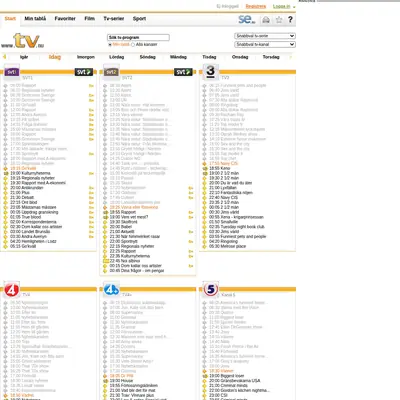Select the Tisdag day tab
400x400 pixels.
209,57
